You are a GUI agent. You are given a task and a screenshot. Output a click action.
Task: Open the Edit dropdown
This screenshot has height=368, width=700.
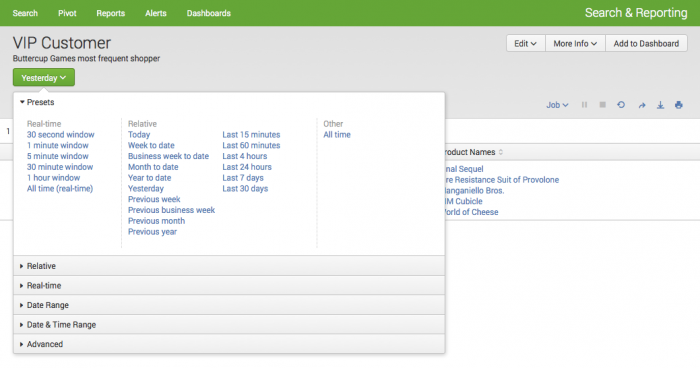[x=525, y=43]
